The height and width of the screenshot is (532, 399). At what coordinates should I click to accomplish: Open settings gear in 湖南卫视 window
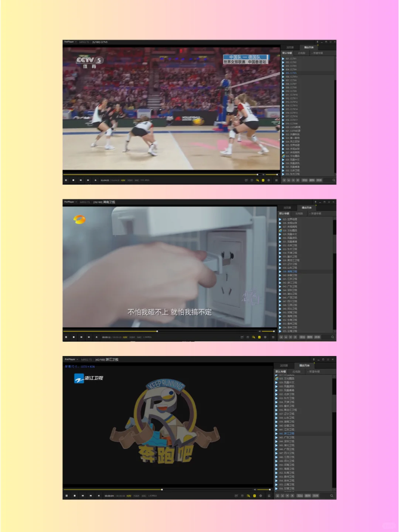click(x=265, y=337)
